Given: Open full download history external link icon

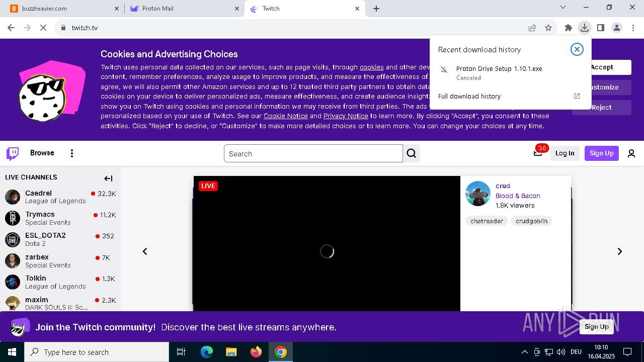Looking at the screenshot, I should coord(577,96).
